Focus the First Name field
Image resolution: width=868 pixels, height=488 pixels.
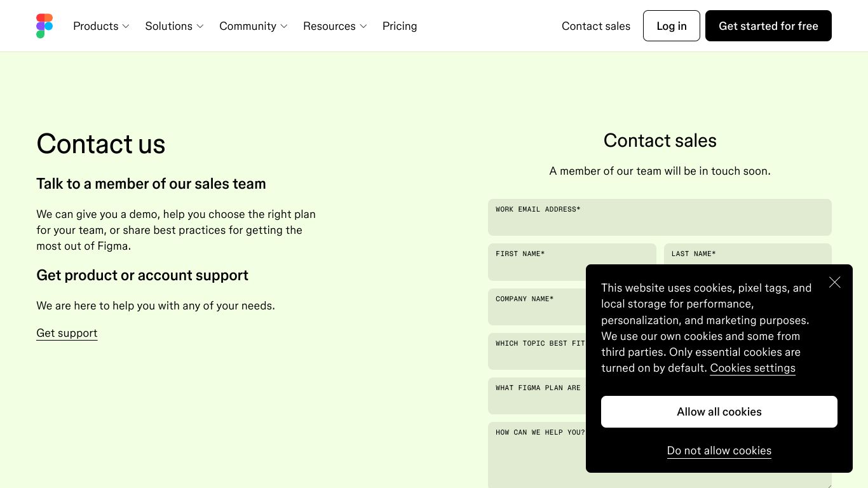point(572,262)
